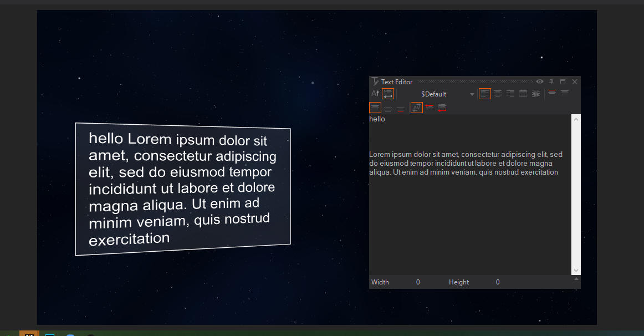This screenshot has height=336, width=644.
Task: Select center text alignment
Action: point(498,94)
